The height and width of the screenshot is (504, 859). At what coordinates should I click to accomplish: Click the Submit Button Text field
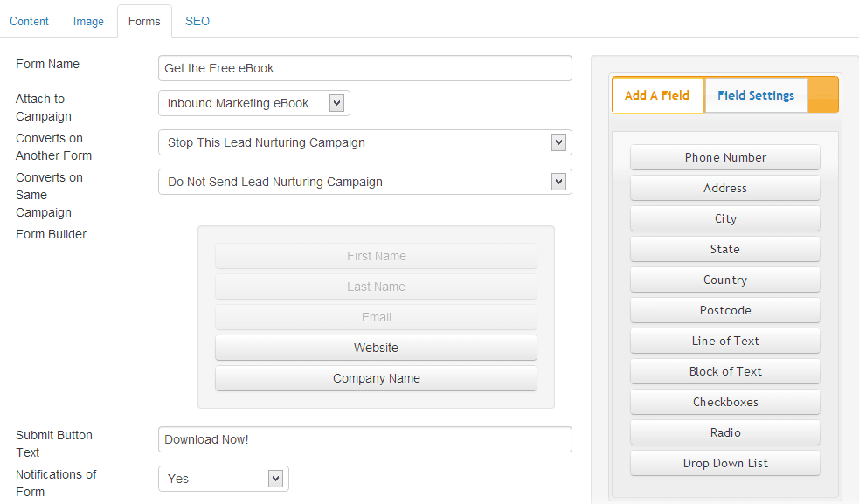coord(364,439)
